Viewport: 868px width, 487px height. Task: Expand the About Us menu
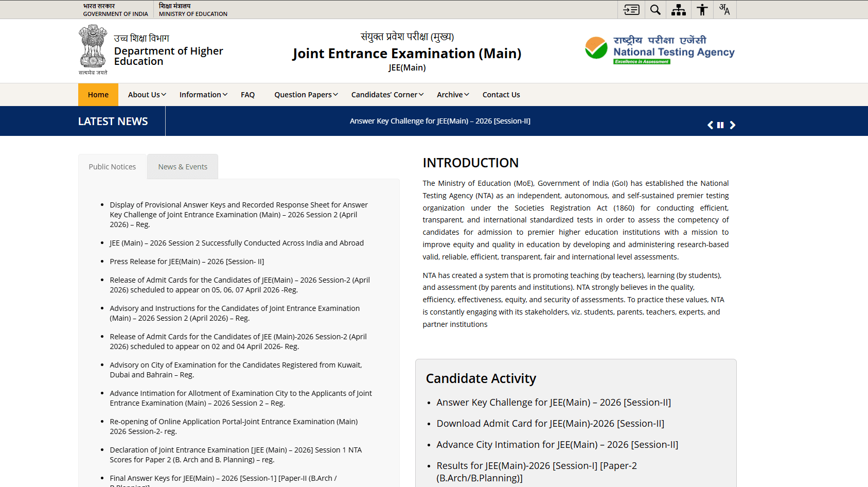click(x=147, y=95)
